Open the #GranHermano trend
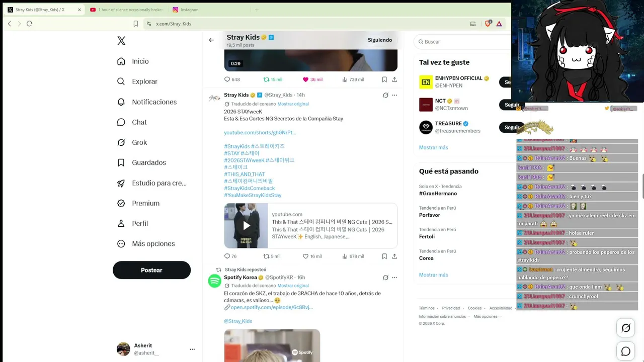This screenshot has width=644, height=362. (x=438, y=194)
